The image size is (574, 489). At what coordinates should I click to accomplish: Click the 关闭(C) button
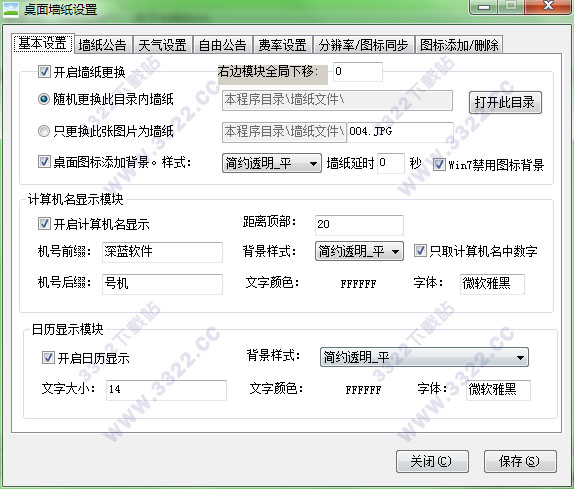432,461
